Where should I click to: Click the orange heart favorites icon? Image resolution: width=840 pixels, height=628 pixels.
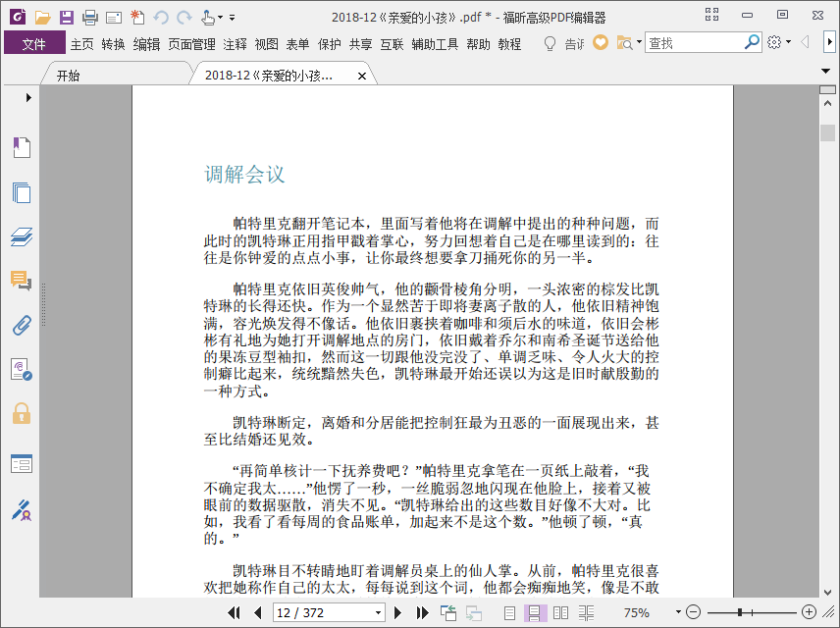coord(601,42)
